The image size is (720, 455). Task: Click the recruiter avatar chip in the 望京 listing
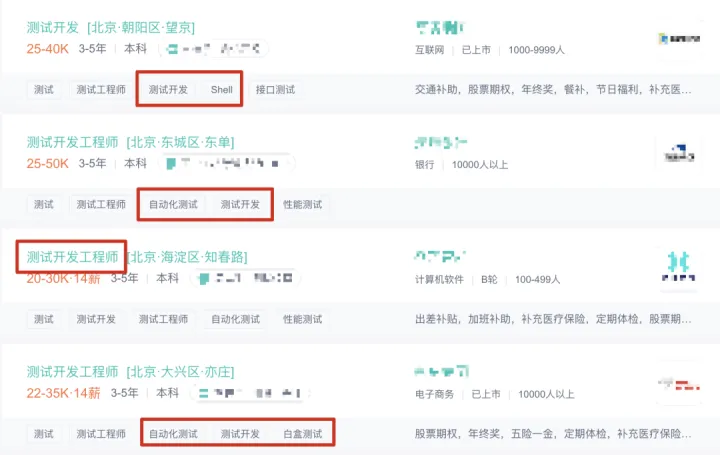[x=214, y=49]
